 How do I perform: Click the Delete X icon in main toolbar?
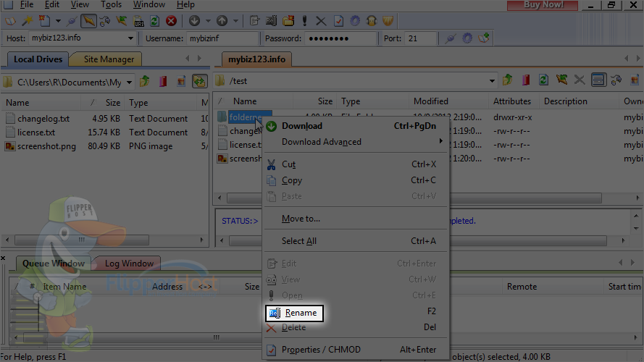[x=321, y=20]
